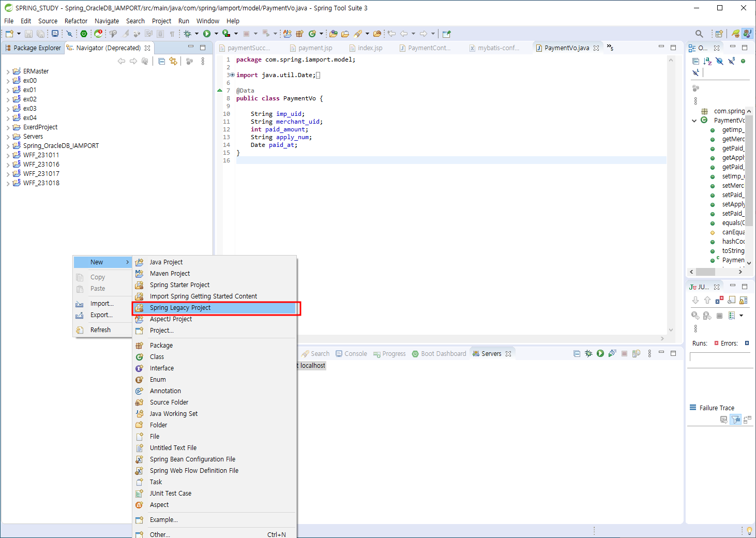Expand the ERMaster project node
This screenshot has height=538, width=756.
pos(8,71)
